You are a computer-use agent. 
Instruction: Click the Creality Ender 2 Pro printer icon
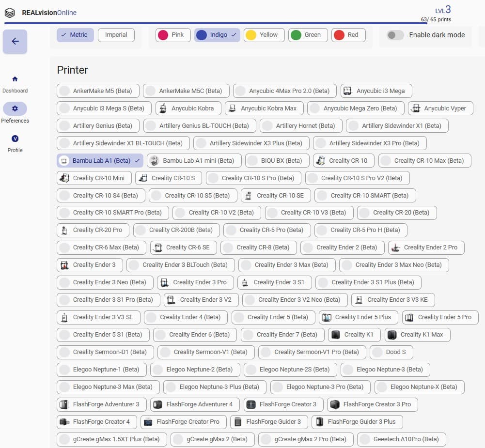[395, 247]
